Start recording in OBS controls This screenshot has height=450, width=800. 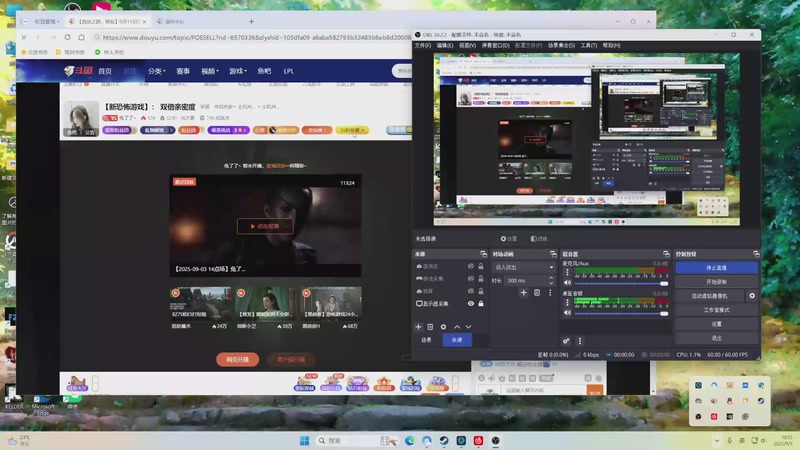click(x=716, y=282)
